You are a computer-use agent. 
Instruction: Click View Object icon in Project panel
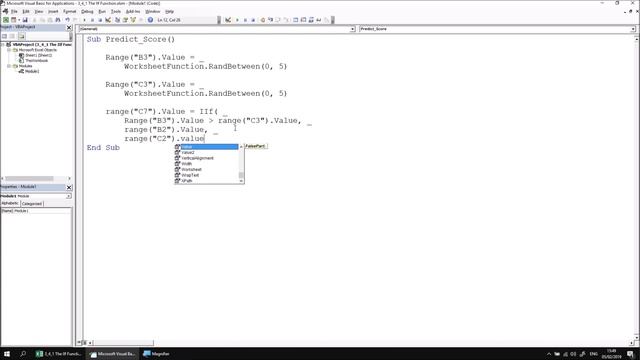point(12,36)
